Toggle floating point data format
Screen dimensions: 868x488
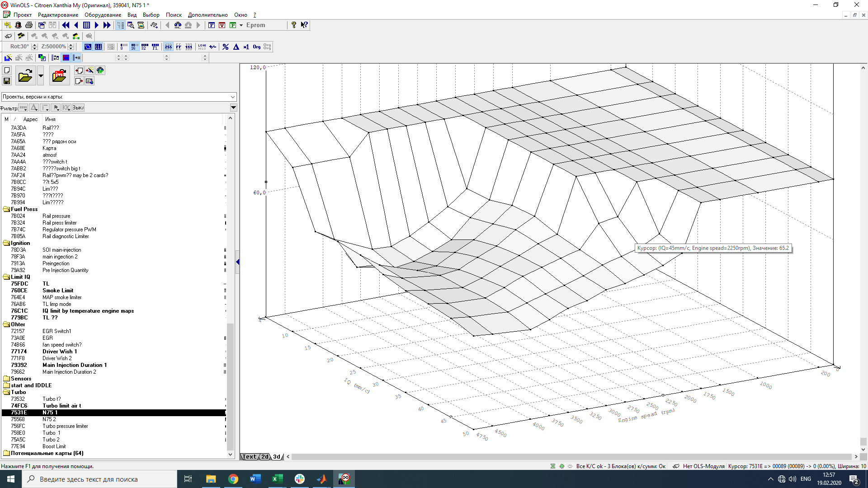click(155, 47)
